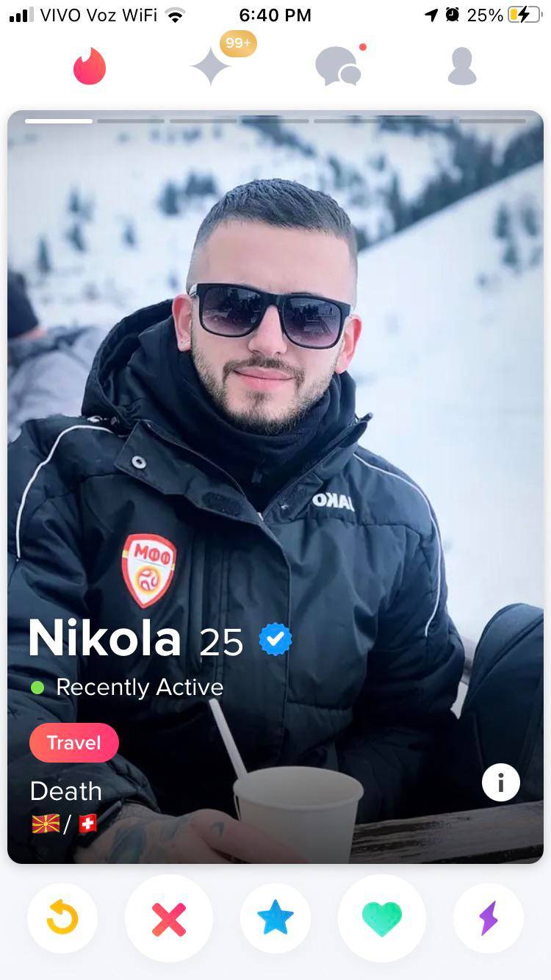
Task: Like profile with green heart button
Action: coord(382,918)
